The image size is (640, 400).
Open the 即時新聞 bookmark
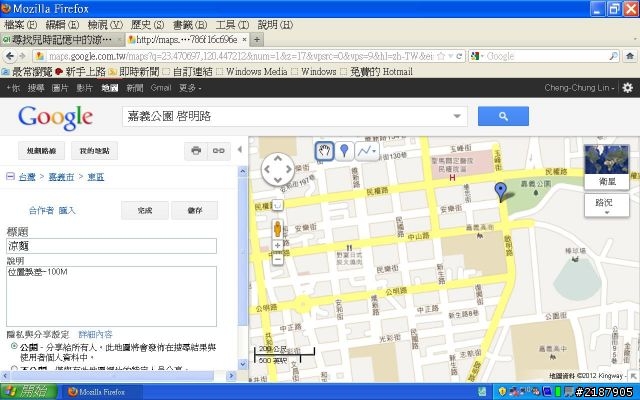[x=134, y=72]
